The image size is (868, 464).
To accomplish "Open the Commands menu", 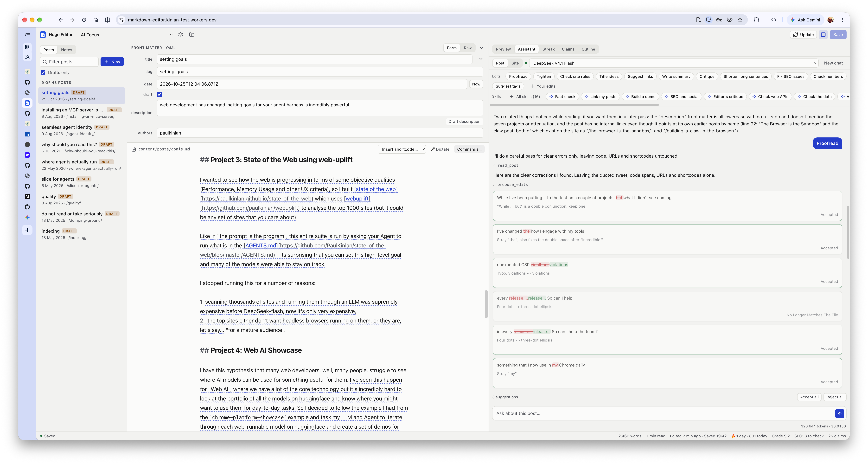I will 469,149.
